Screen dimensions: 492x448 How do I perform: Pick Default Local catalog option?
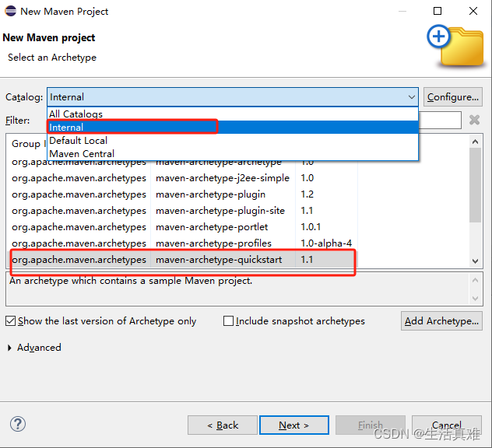[x=233, y=141]
